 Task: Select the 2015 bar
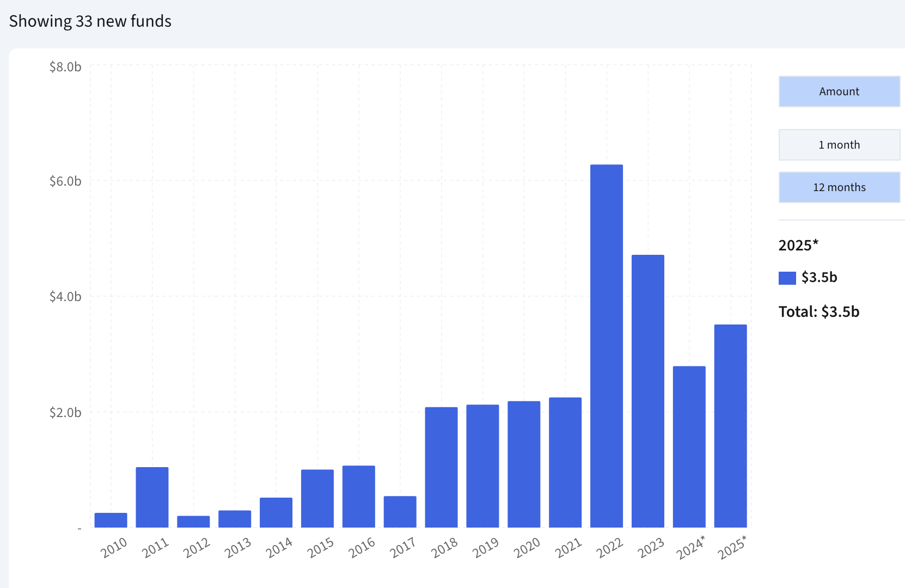click(x=317, y=498)
